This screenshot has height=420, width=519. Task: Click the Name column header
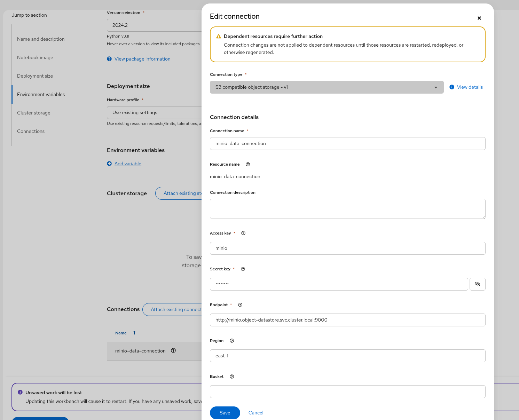click(121, 333)
